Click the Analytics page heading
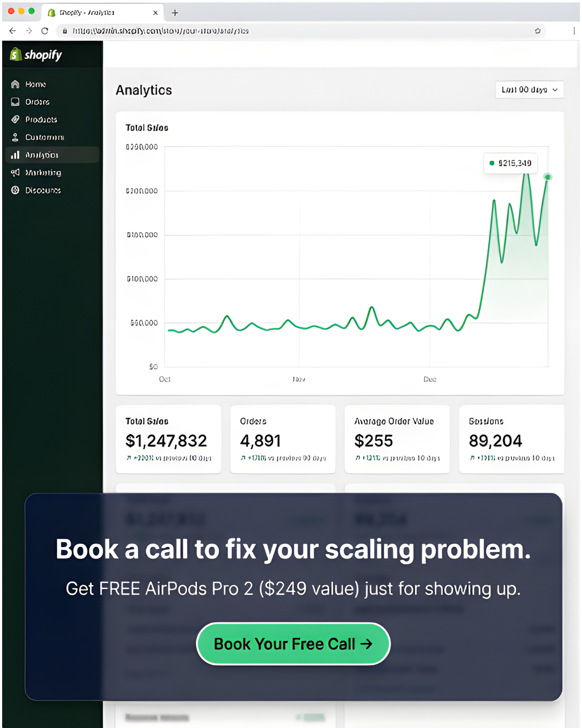Image resolution: width=582 pixels, height=728 pixels. tap(144, 90)
